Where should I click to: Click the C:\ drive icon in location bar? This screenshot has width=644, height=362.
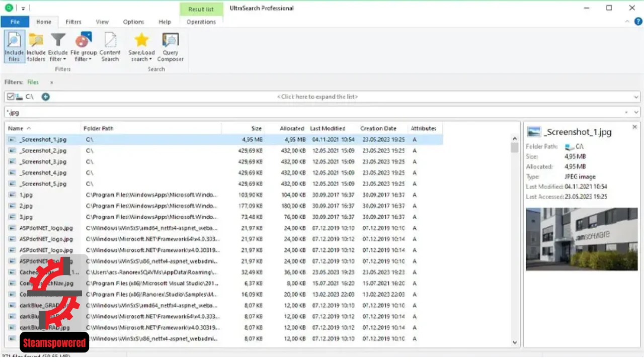pos(19,97)
